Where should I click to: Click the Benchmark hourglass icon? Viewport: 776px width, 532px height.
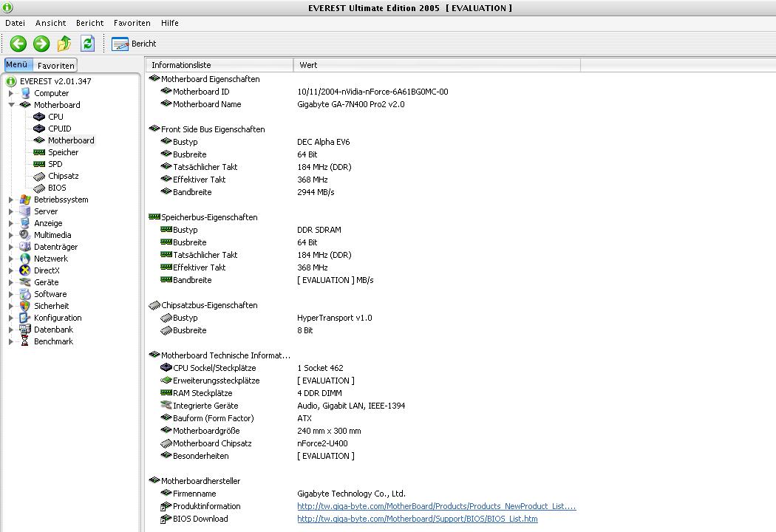24,341
